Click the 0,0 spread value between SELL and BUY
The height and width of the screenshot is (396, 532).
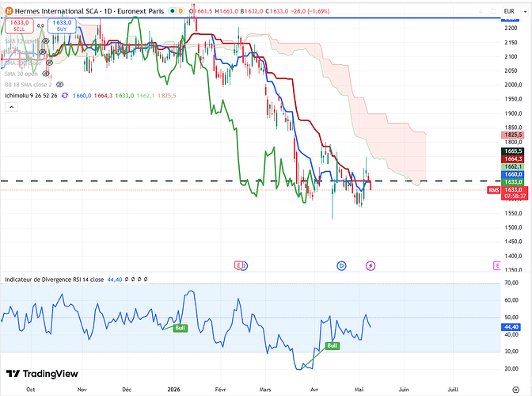click(40, 26)
